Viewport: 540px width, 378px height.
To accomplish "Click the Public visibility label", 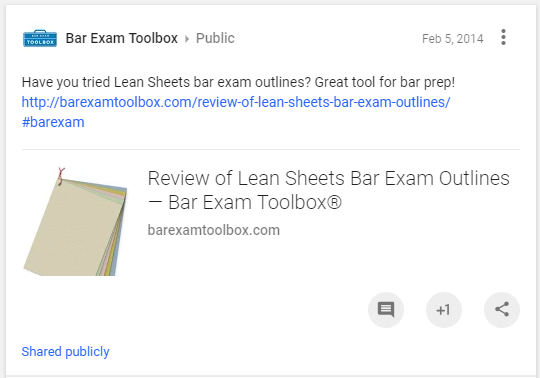I will (x=215, y=38).
